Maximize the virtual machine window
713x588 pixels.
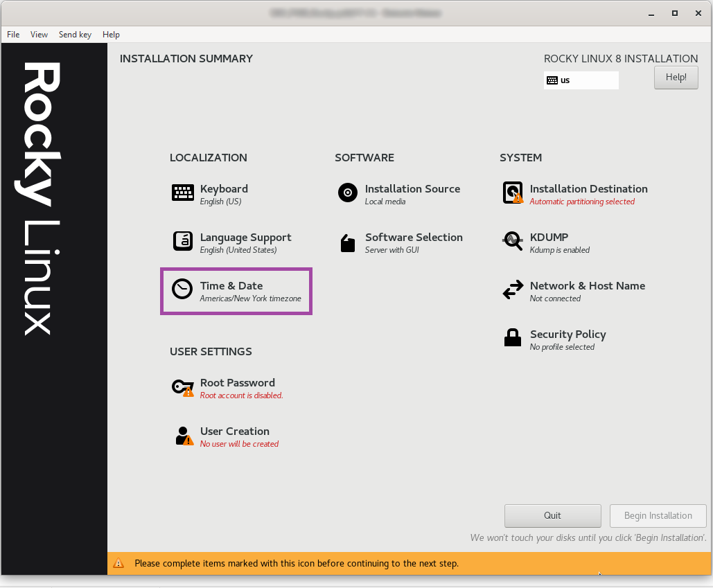pos(675,13)
